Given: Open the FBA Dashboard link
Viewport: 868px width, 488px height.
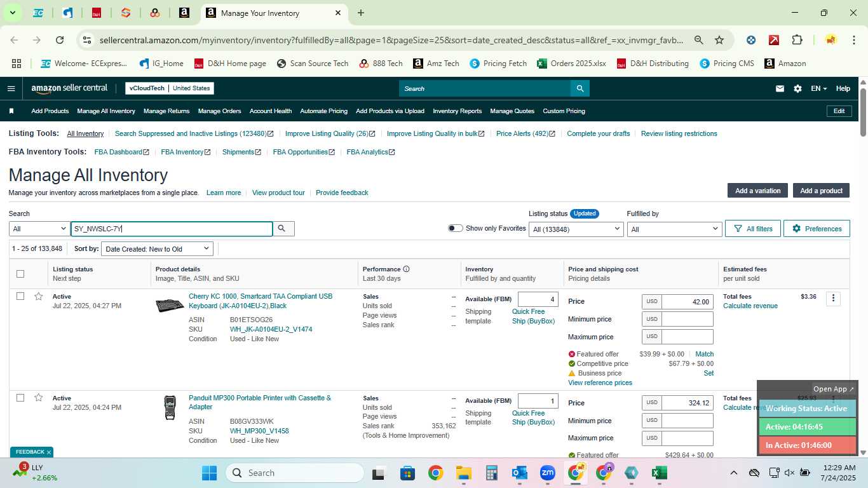Looking at the screenshot, I should [x=121, y=152].
